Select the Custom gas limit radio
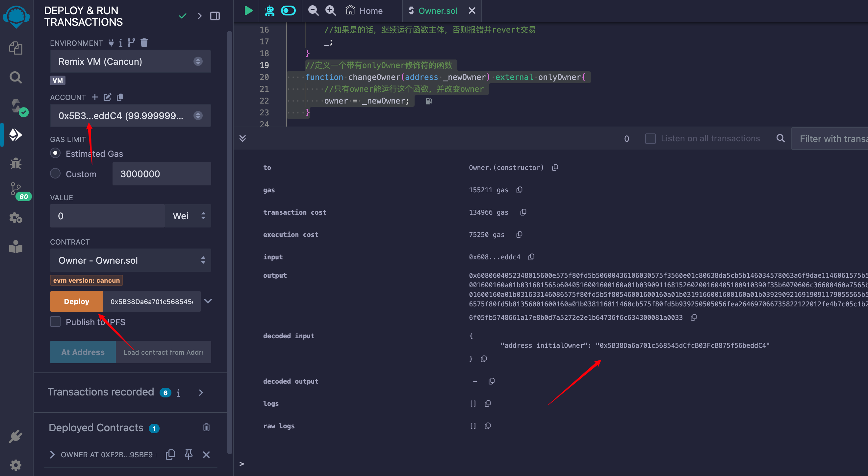This screenshot has height=476, width=868. [x=55, y=173]
